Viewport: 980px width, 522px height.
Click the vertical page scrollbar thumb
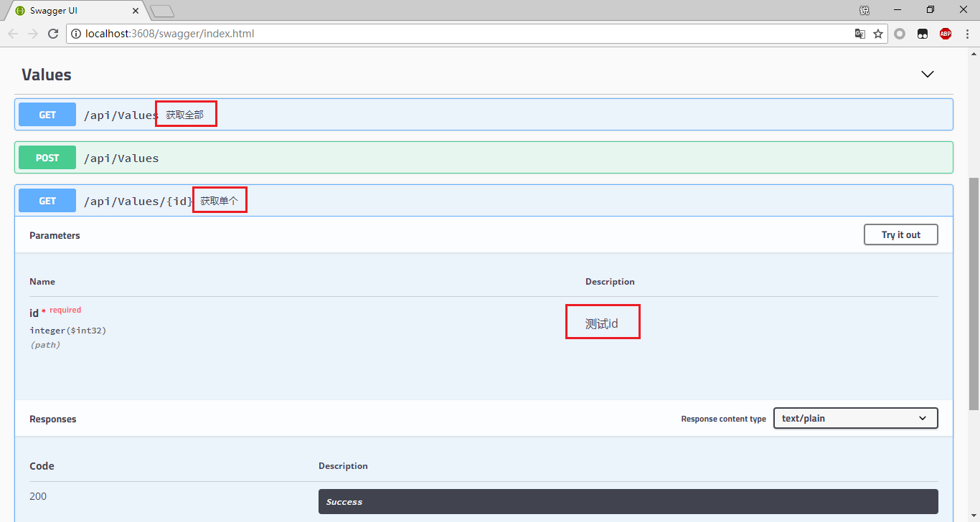[974, 293]
